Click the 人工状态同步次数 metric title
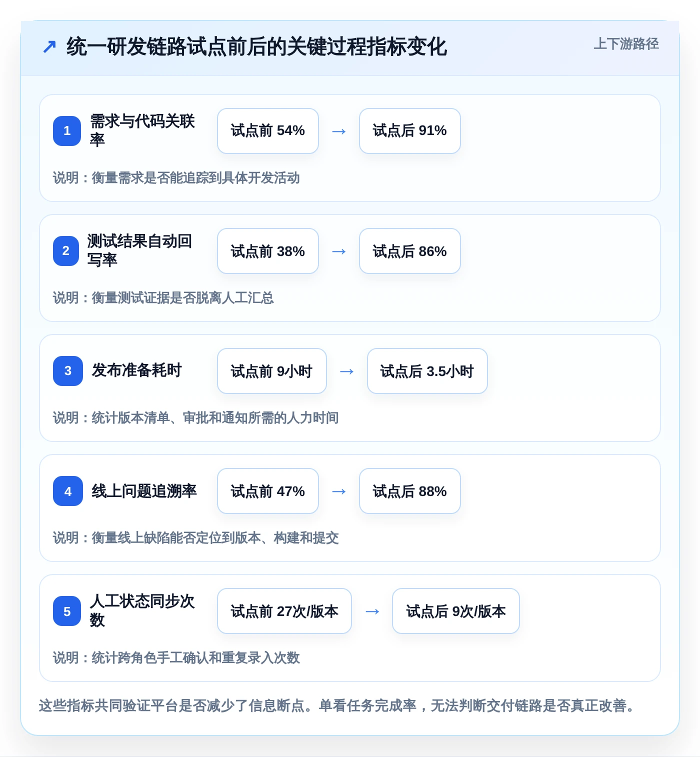Screen dimensions: 700x757 tap(142, 610)
